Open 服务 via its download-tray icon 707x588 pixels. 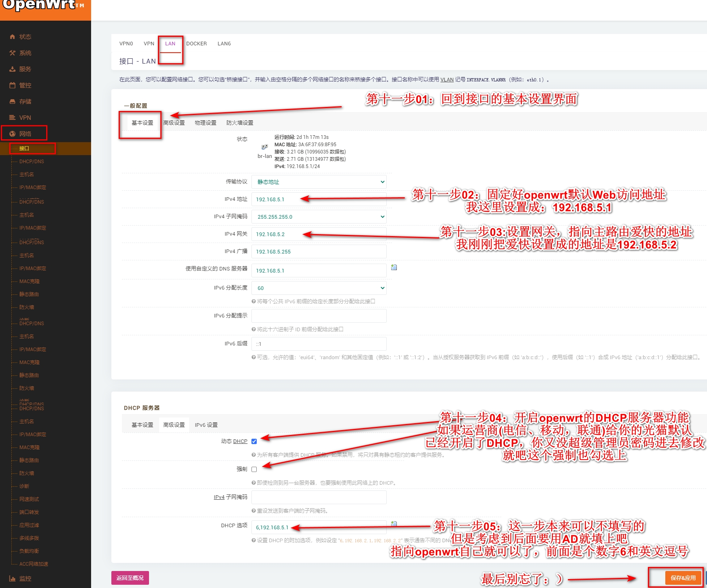tap(13, 69)
